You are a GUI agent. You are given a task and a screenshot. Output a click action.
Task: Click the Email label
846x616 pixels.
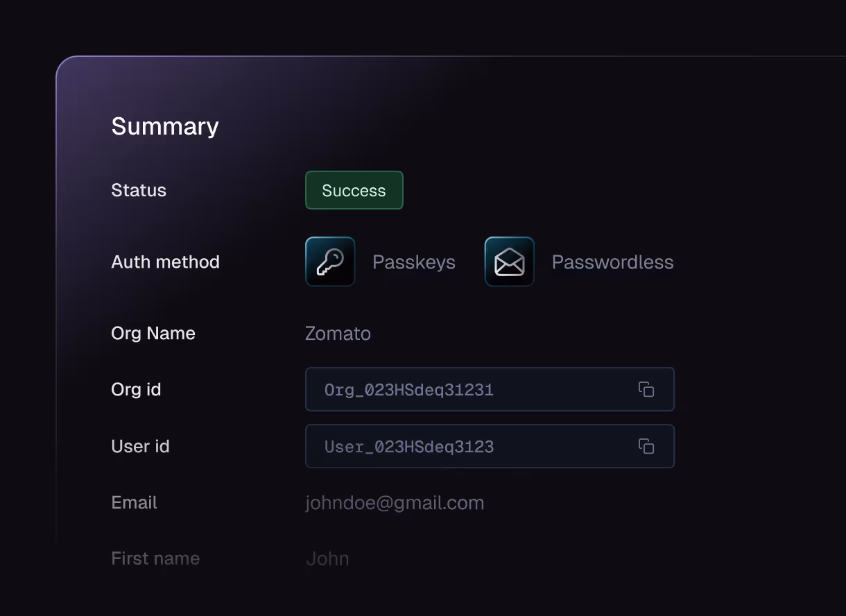pyautogui.click(x=134, y=502)
